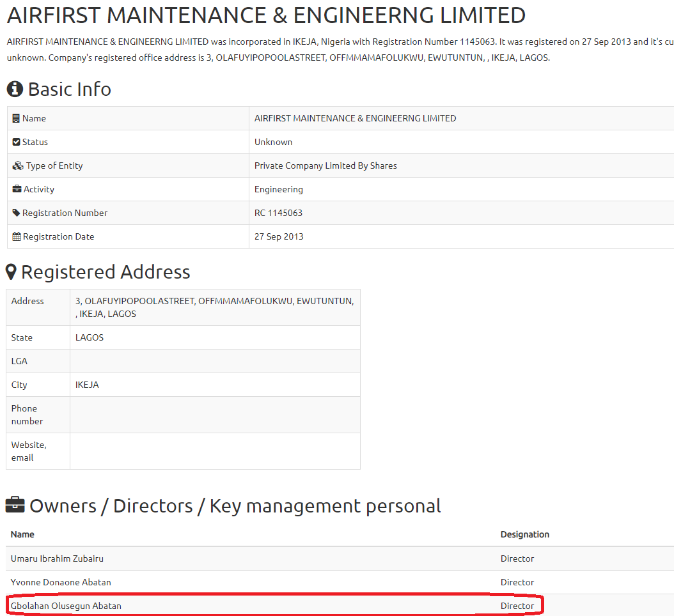Viewport: 674px width, 616px height.
Task: Click the 'Unknown' status value
Action: click(x=274, y=142)
